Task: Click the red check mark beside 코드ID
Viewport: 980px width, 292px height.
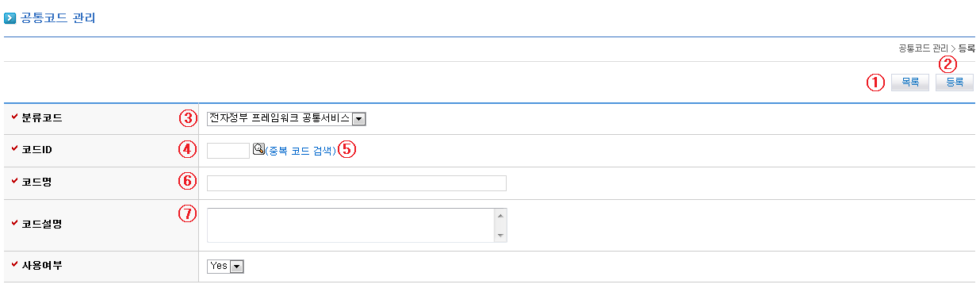Action: point(15,149)
